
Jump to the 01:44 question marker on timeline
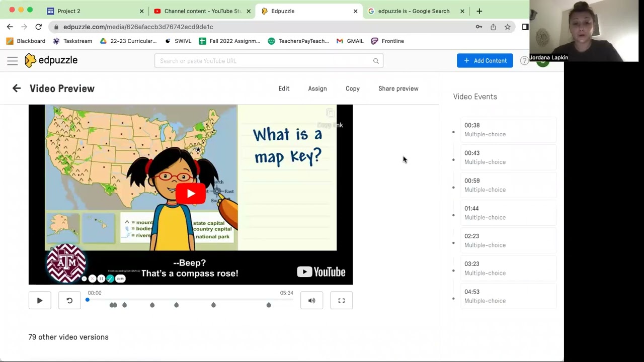point(152,305)
